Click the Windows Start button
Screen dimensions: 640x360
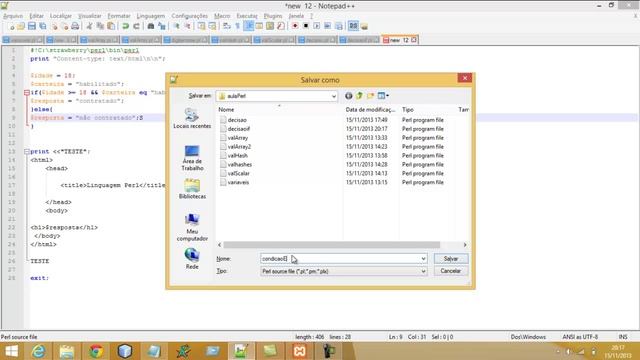coord(11,351)
